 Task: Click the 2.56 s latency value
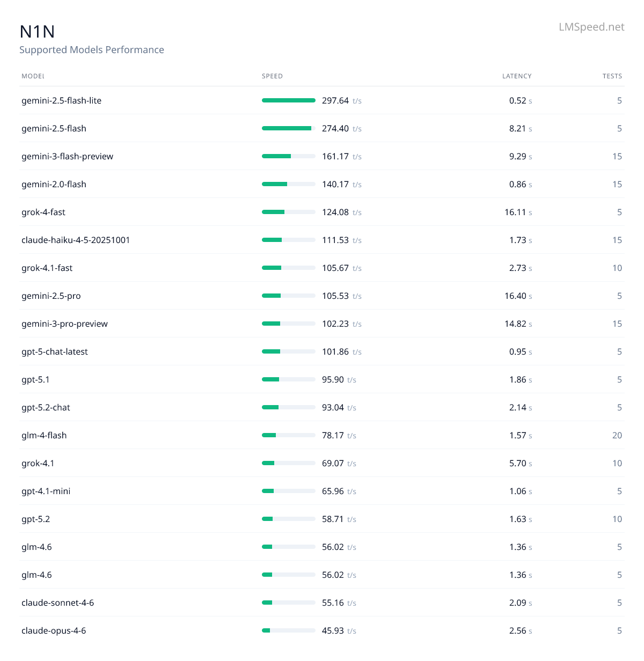[x=521, y=630]
